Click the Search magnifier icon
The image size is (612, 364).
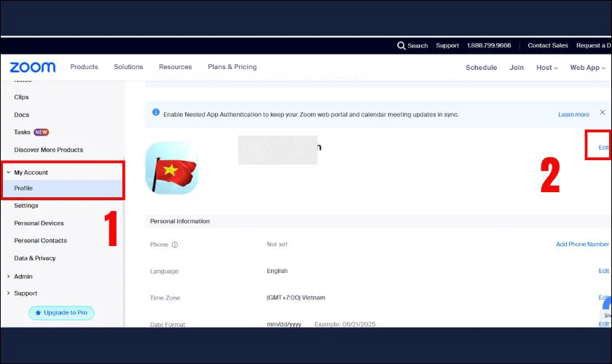click(x=401, y=46)
